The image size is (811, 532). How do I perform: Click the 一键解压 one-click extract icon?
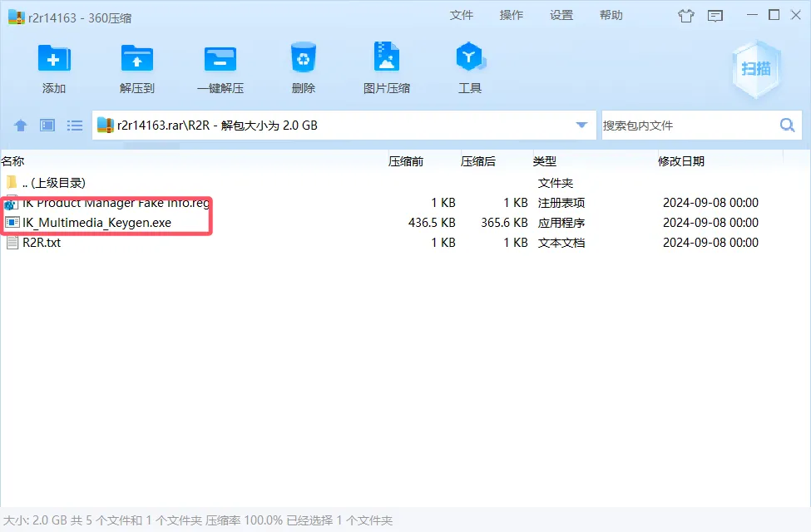coord(220,60)
